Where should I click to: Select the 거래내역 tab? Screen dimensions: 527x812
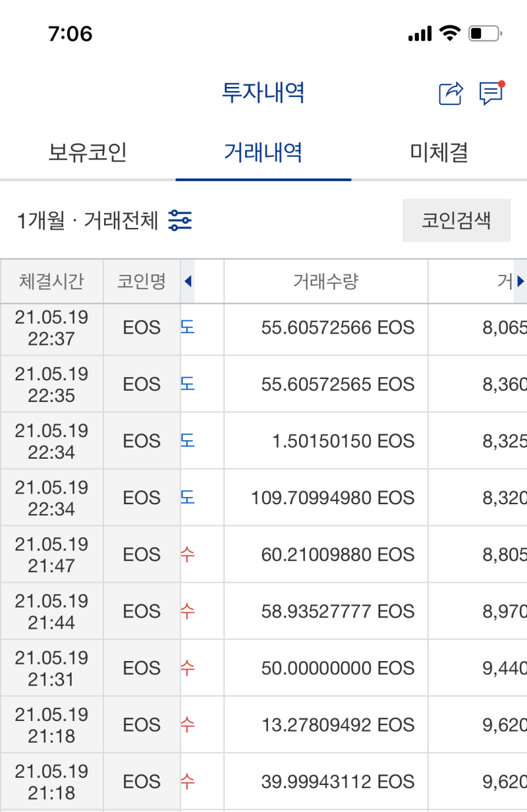(x=263, y=152)
